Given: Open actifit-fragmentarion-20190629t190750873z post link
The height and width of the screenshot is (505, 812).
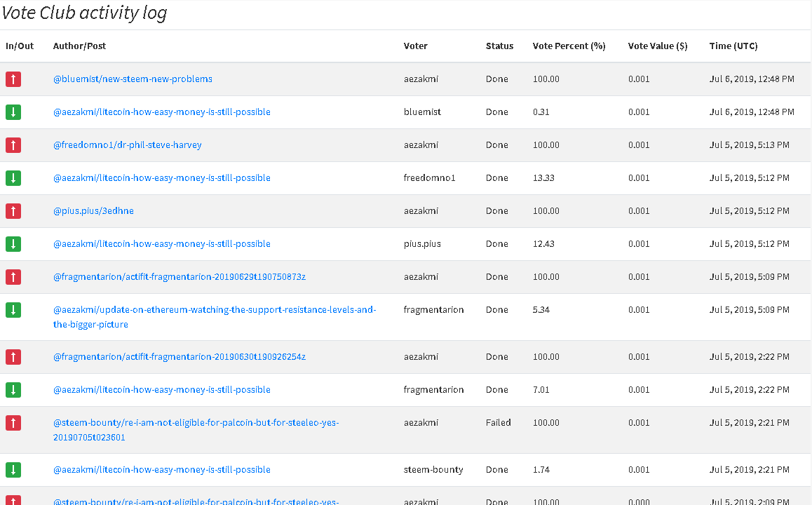Looking at the screenshot, I should point(180,277).
